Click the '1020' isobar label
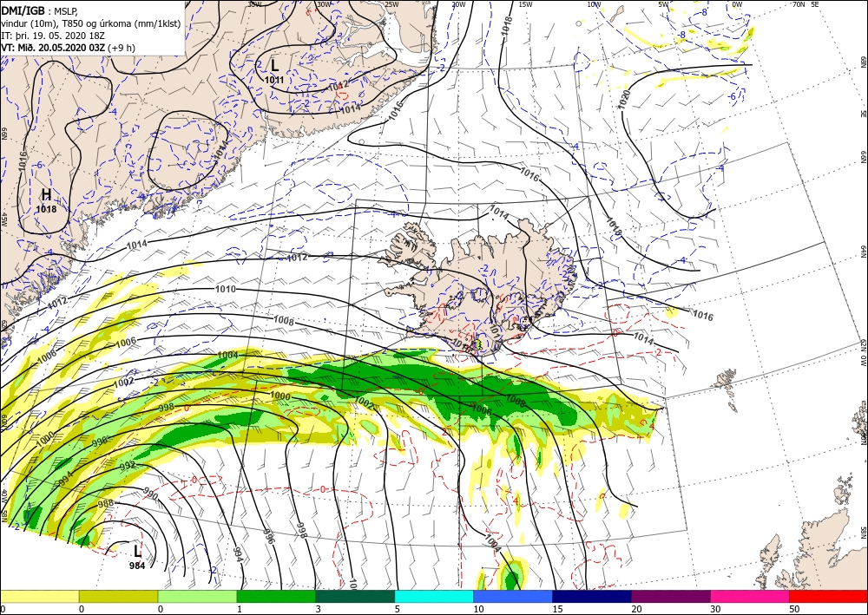The image size is (868, 615). pyautogui.click(x=624, y=100)
